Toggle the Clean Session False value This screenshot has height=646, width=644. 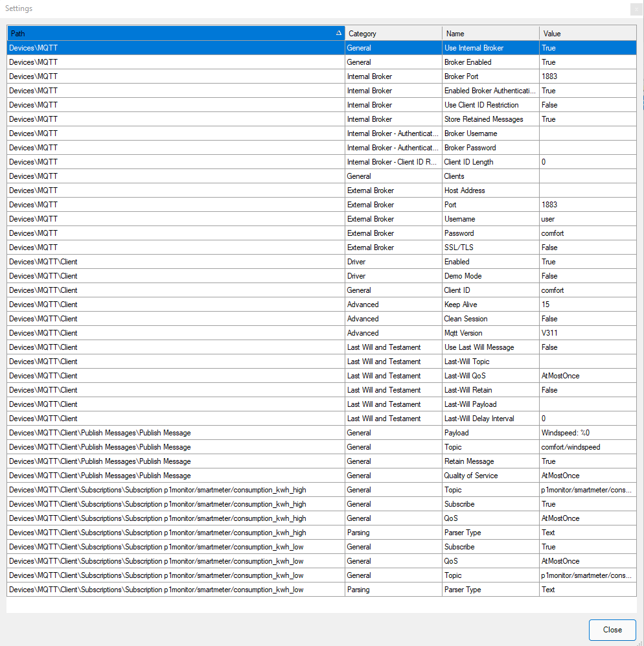tap(588, 319)
